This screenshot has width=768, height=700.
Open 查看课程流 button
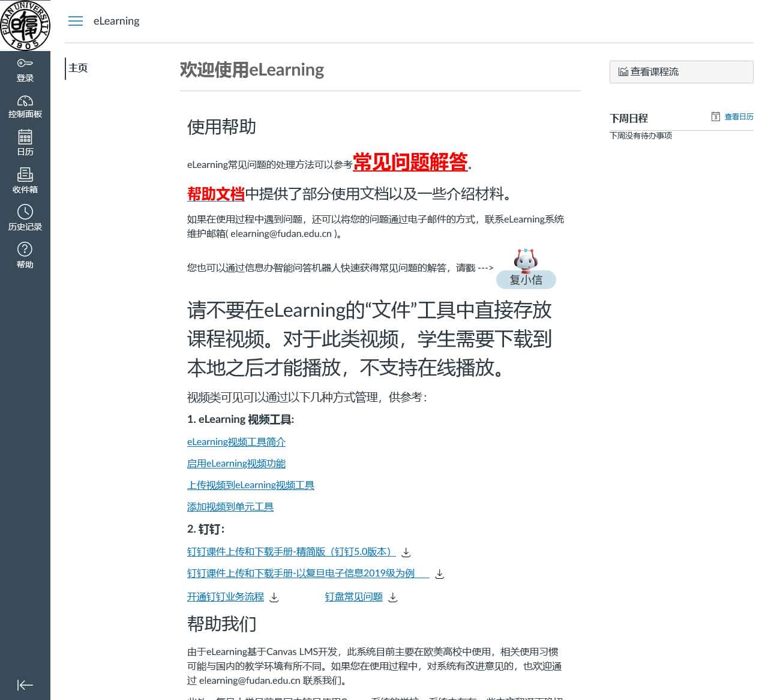click(x=681, y=71)
